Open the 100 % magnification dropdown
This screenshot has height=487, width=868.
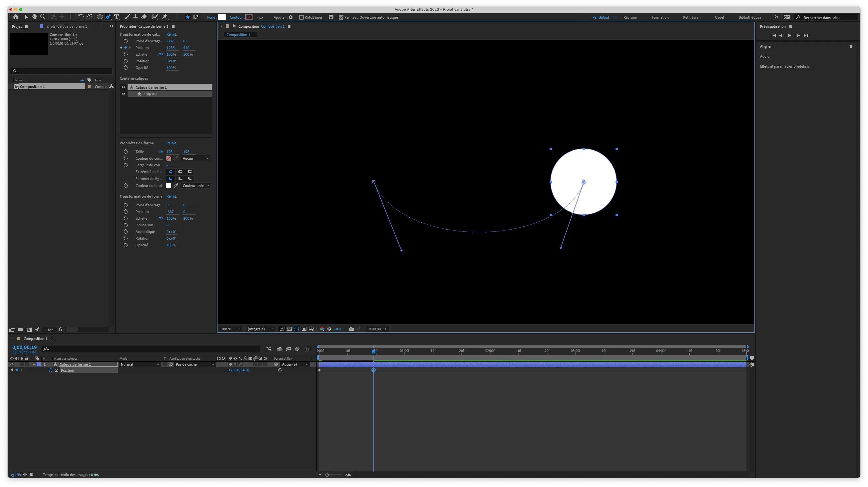(x=230, y=329)
